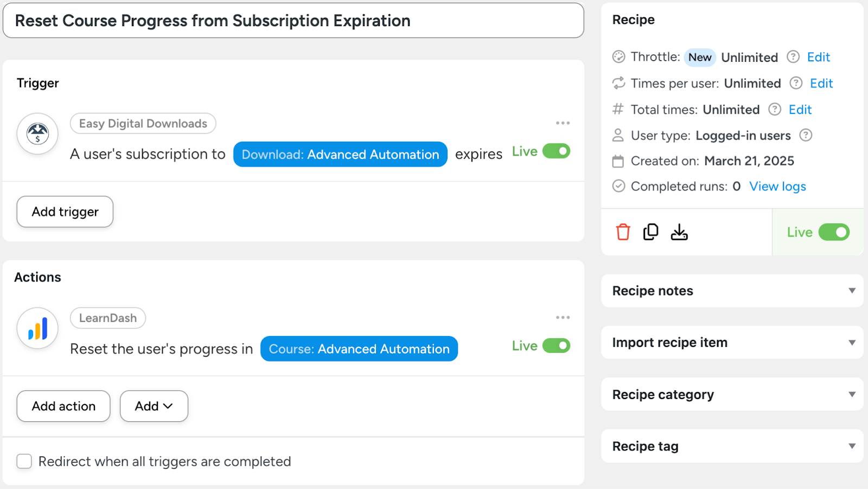Image resolution: width=868 pixels, height=489 pixels.
Task: Export recipe with the download icon
Action: [x=679, y=232]
